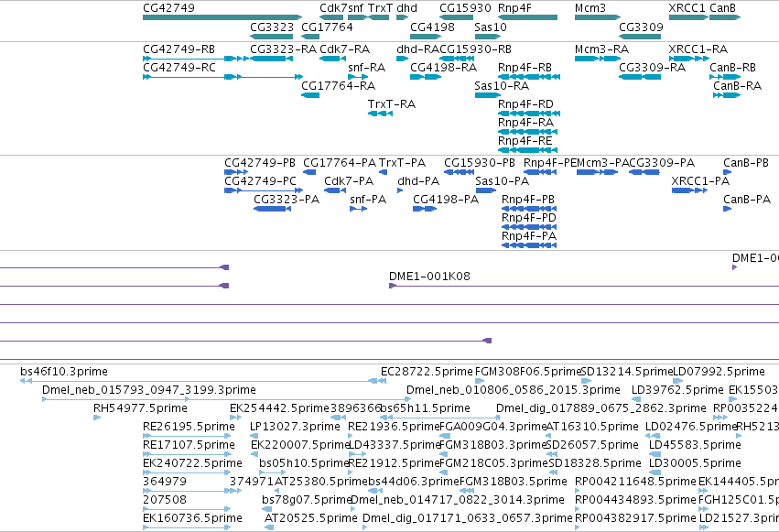The height and width of the screenshot is (532, 779).
Task: Select protein CG42749-PB
Action: [260, 163]
